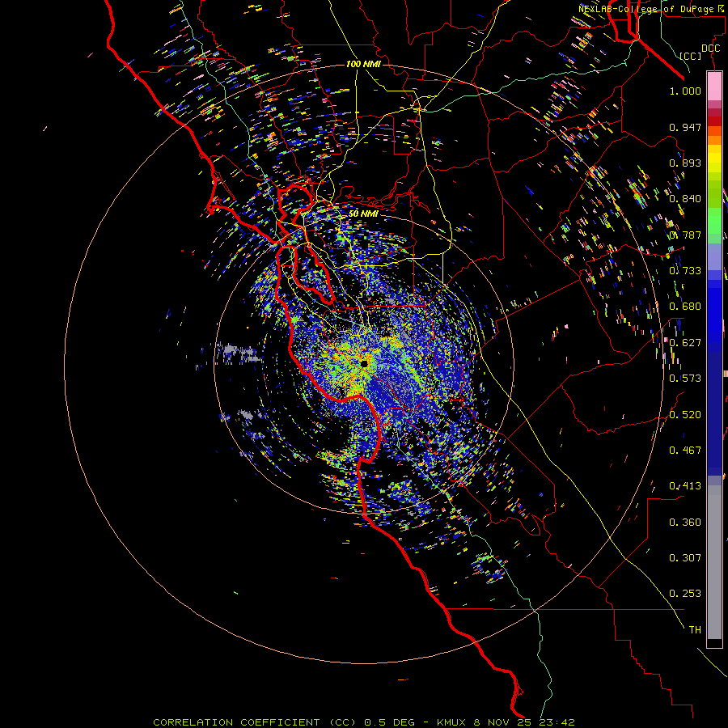Select the 0.573 scale value
The height and width of the screenshot is (728, 728).
685,379
